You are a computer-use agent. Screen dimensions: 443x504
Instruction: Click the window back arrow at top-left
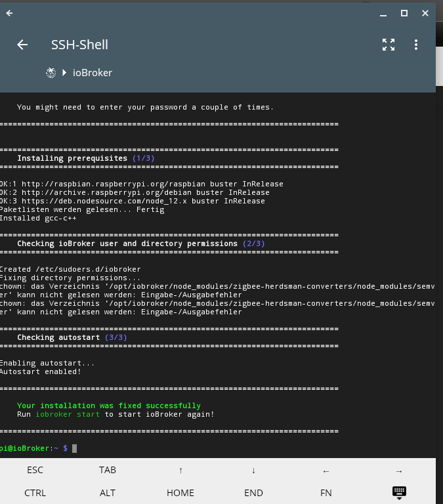(x=9, y=13)
